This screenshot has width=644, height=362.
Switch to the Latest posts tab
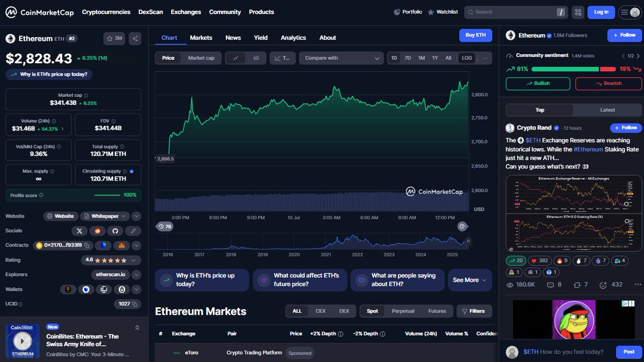coord(608,110)
